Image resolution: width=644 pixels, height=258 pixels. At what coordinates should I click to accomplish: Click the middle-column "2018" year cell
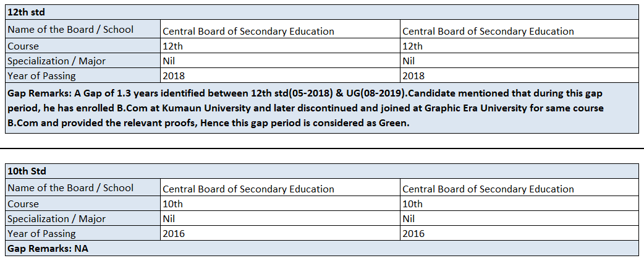[174, 75]
